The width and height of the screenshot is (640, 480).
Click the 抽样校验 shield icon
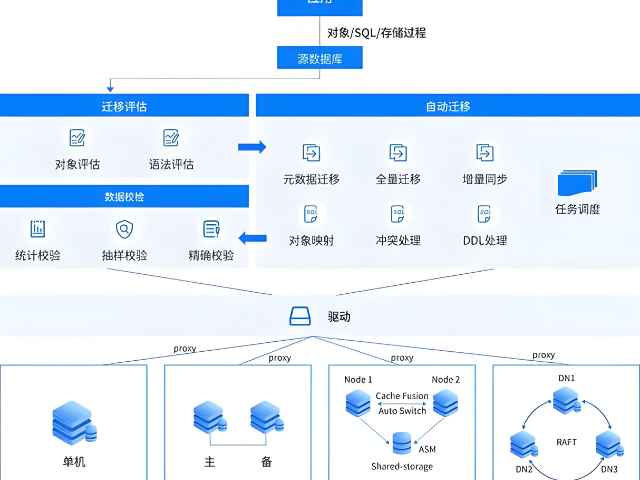(x=124, y=228)
